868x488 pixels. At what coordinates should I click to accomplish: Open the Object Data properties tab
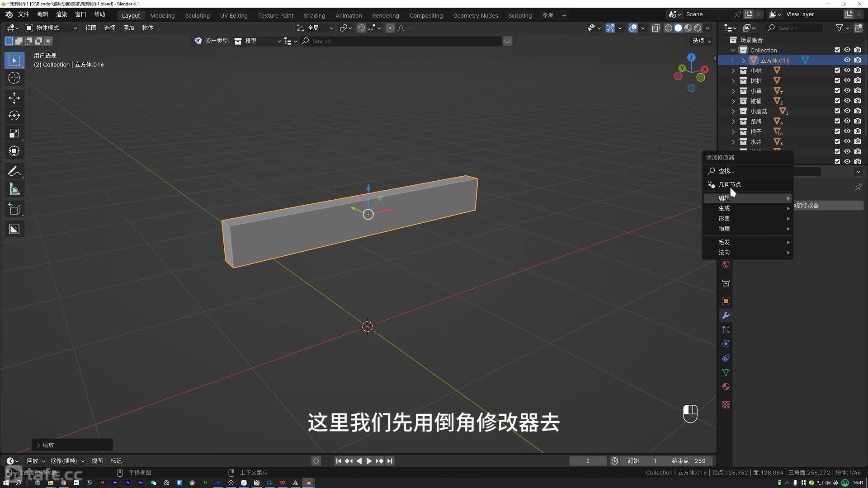tap(726, 372)
